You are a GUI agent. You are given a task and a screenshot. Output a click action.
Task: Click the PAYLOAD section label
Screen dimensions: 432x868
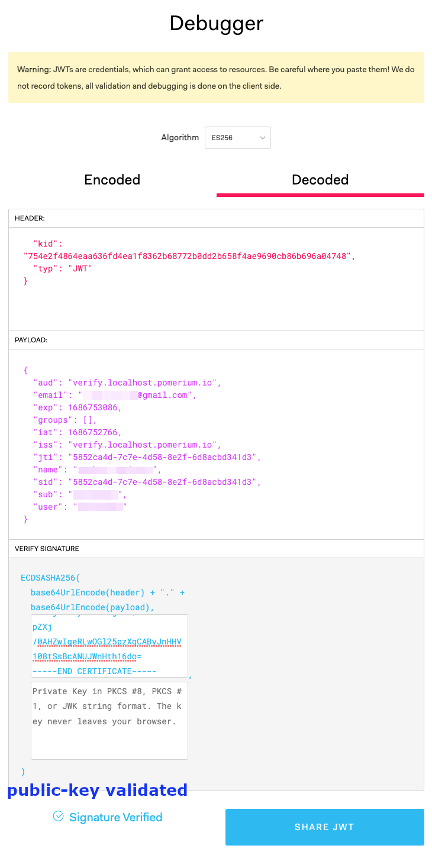pos(29,340)
